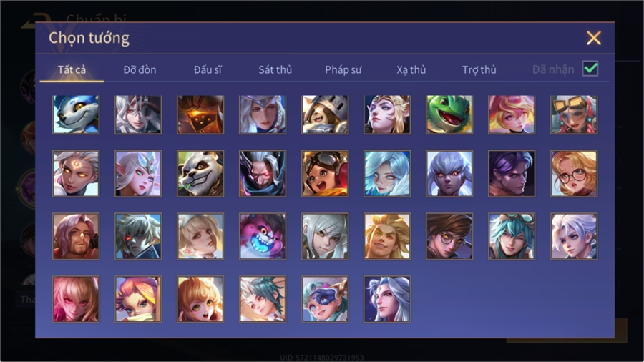Select the Tất cả tab
Screen dimensions: 644x362
(72, 70)
